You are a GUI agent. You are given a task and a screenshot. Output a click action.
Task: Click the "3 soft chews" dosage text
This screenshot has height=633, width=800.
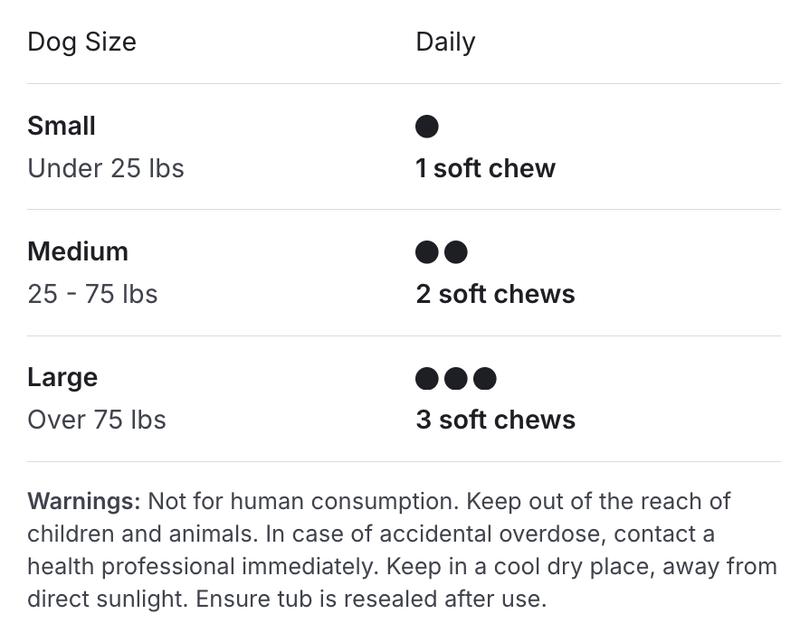click(495, 419)
